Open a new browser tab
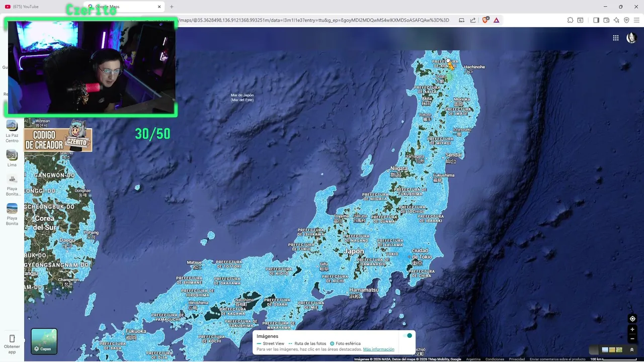The height and width of the screenshot is (362, 644). pyautogui.click(x=172, y=7)
